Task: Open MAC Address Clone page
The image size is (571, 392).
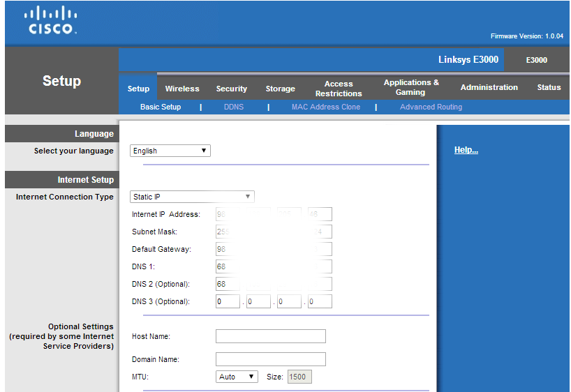Action: (326, 107)
